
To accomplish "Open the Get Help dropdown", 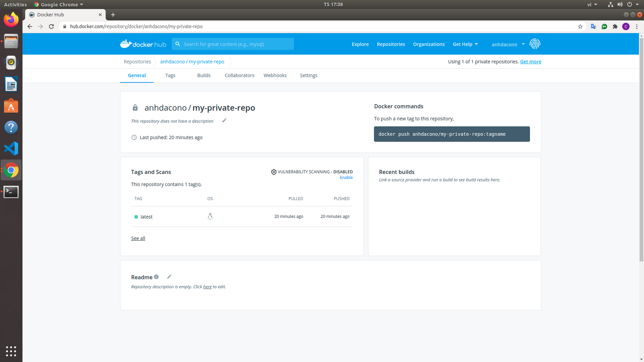I will click(x=465, y=44).
